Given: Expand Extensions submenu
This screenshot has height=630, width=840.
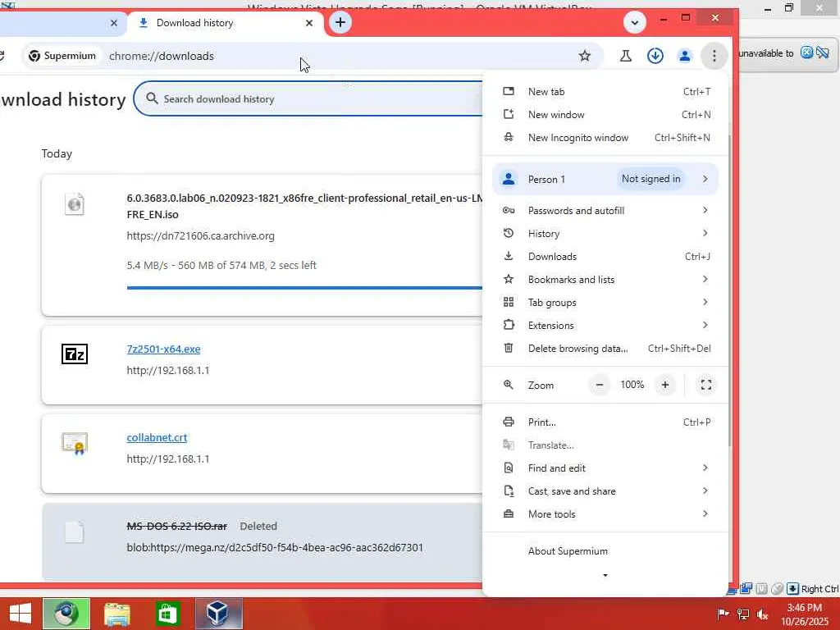Looking at the screenshot, I should (x=606, y=325).
